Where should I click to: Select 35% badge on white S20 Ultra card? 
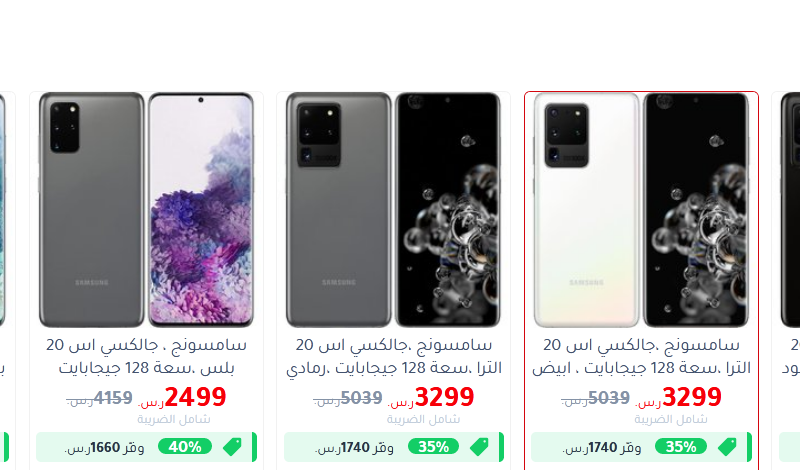[681, 447]
